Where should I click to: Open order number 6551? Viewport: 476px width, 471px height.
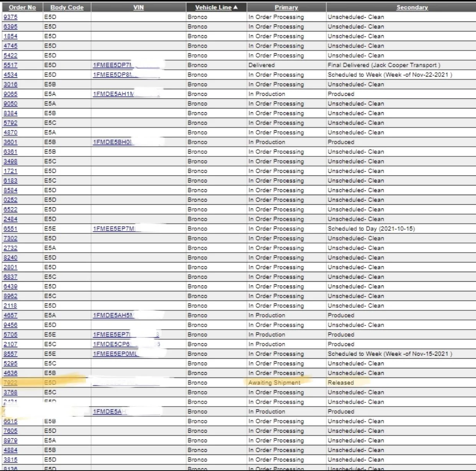click(x=10, y=229)
